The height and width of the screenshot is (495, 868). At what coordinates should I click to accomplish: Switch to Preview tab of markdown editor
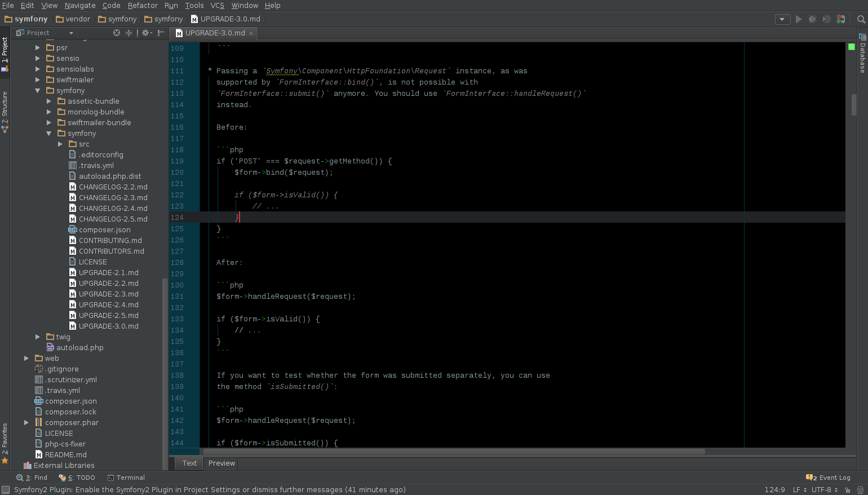tap(222, 463)
